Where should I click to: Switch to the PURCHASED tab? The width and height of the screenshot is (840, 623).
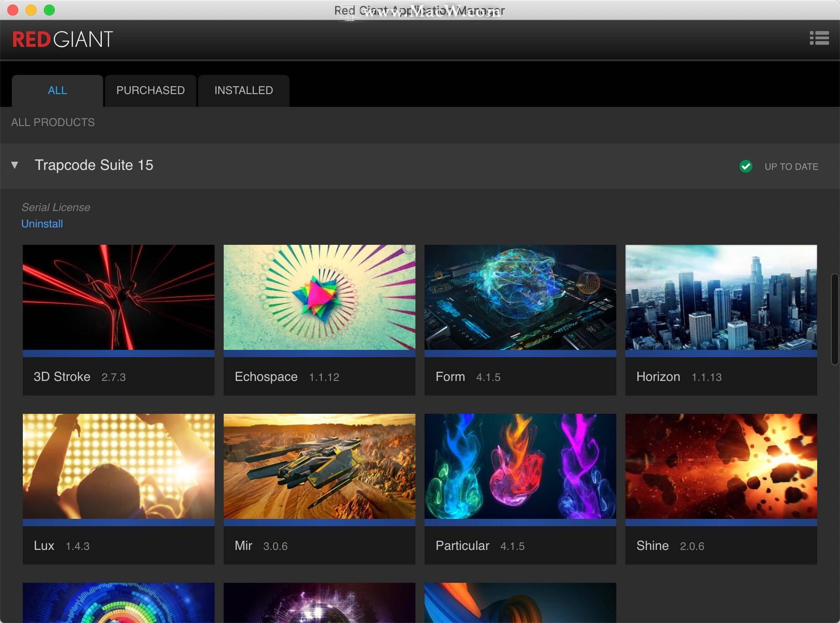point(151,90)
